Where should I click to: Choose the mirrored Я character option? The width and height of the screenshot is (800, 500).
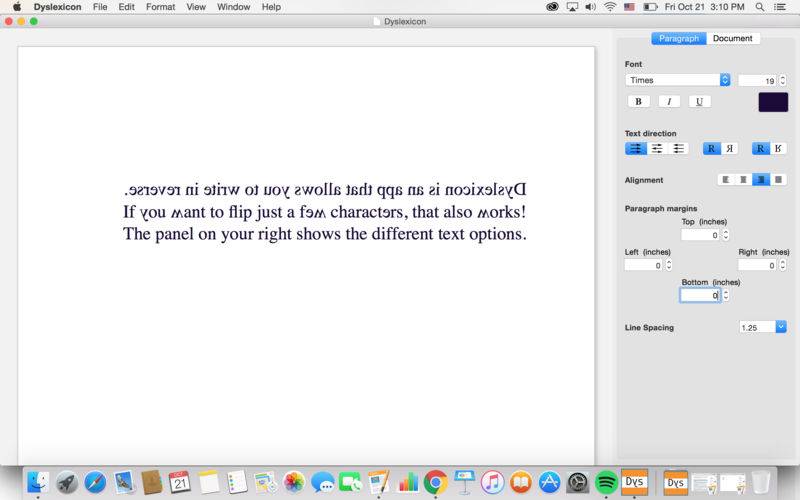pyautogui.click(x=730, y=148)
